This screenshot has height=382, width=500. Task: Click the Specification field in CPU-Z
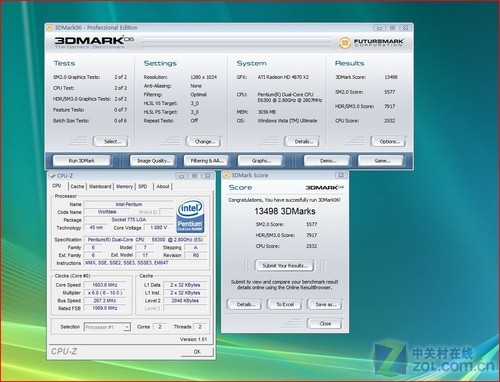(x=146, y=239)
